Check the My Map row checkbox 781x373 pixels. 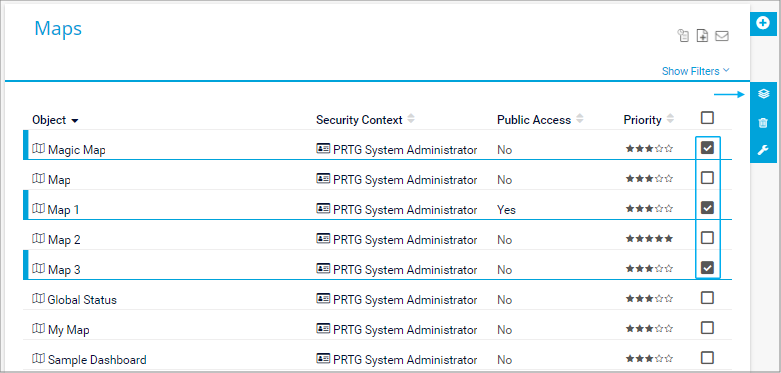[707, 328]
